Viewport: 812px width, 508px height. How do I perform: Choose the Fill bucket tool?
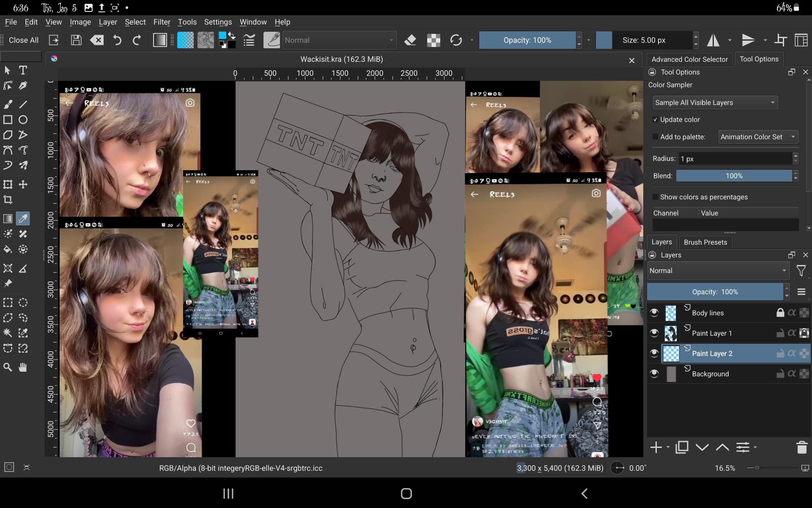point(8,249)
